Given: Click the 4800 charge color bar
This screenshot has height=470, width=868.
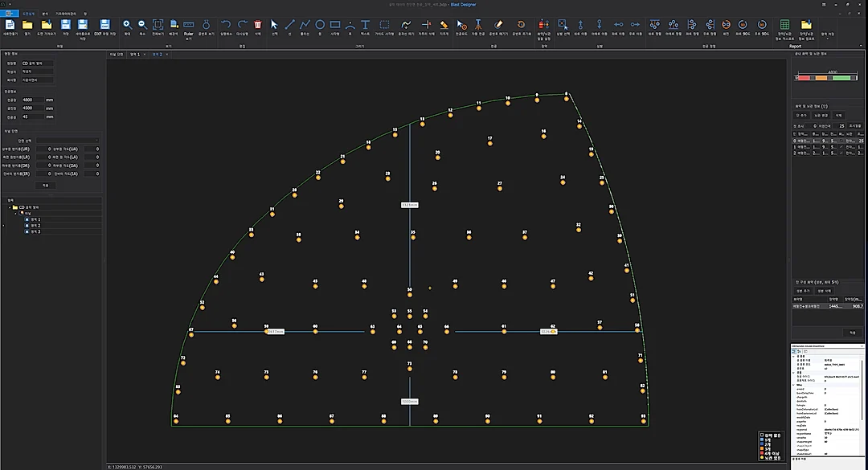Looking at the screenshot, I should [826, 78].
